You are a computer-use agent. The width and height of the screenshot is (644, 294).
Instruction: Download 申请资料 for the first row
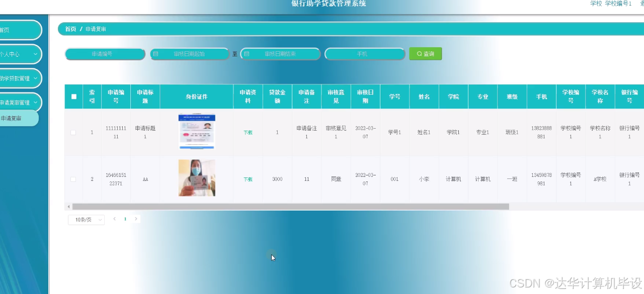[x=248, y=132]
